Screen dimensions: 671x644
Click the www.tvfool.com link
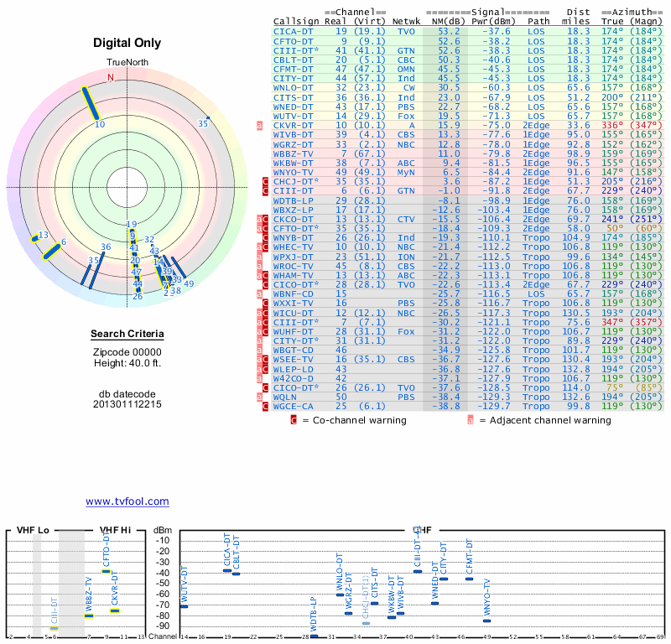click(127, 501)
